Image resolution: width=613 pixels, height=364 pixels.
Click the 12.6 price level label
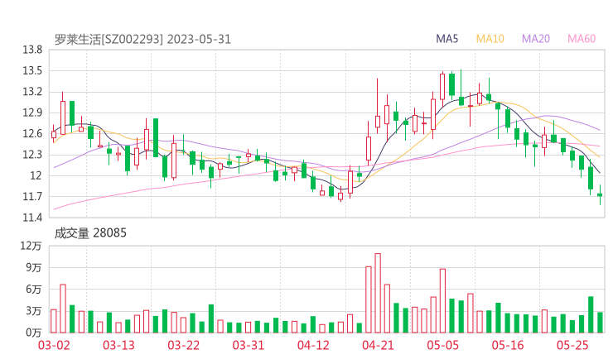32,133
